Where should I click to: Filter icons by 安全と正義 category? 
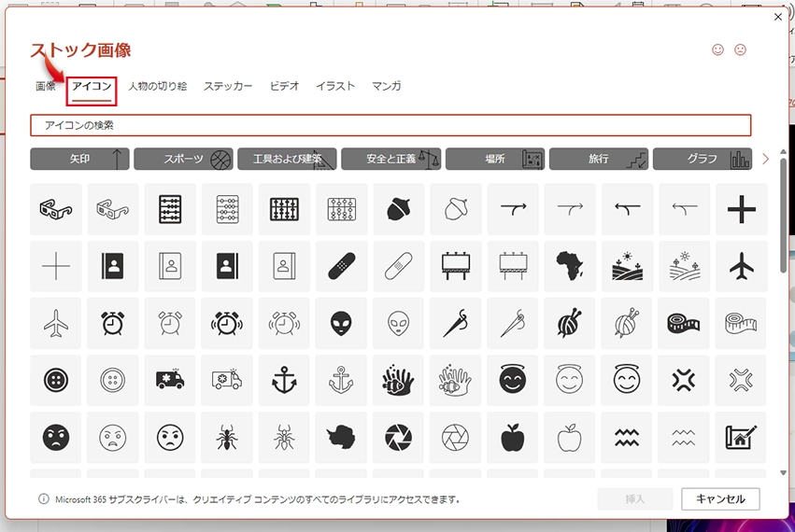click(x=390, y=159)
